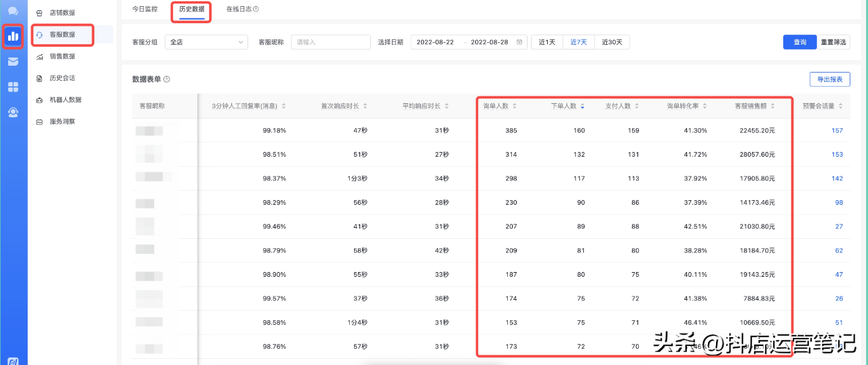Select the 近30天 quick range

[x=612, y=42]
